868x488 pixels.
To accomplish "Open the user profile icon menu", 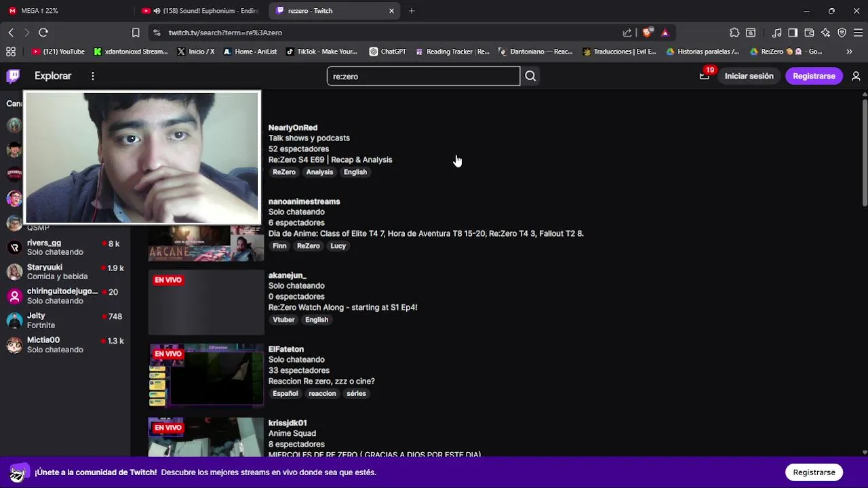I will click(x=856, y=76).
